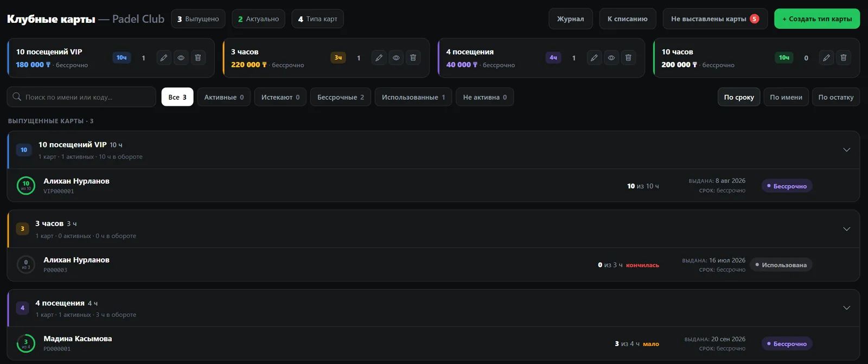Toggle visibility of 4 посещения type
This screenshot has height=364, width=868.
click(611, 58)
